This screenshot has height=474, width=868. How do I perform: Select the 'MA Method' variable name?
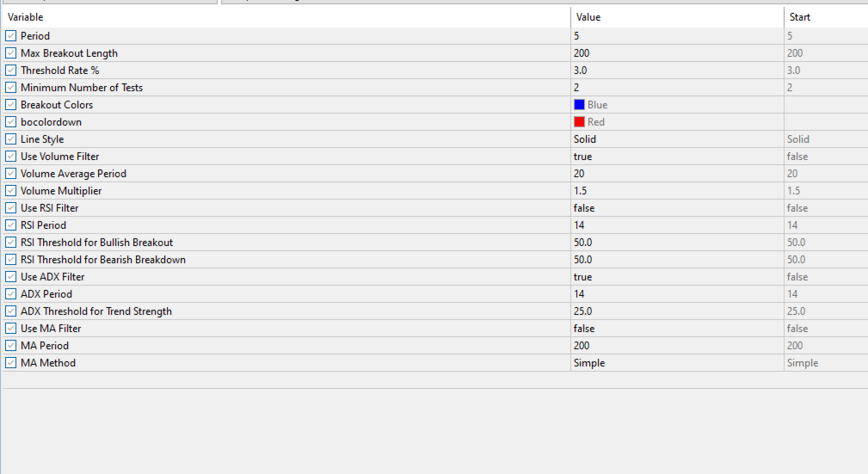(x=48, y=363)
